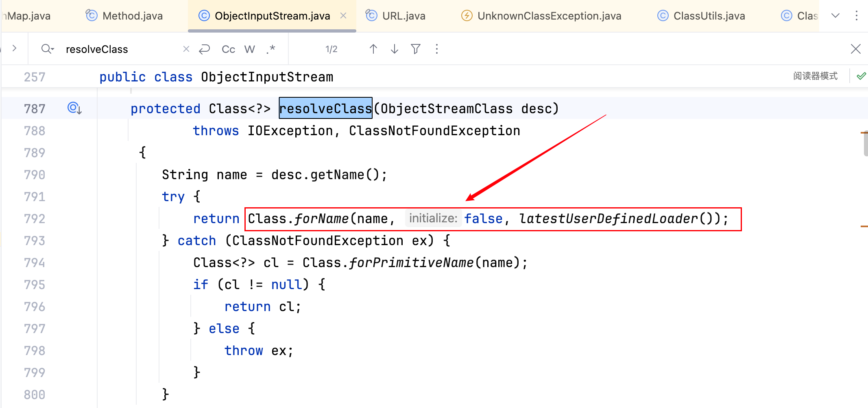
Task: Close the find bar
Action: pos(855,49)
